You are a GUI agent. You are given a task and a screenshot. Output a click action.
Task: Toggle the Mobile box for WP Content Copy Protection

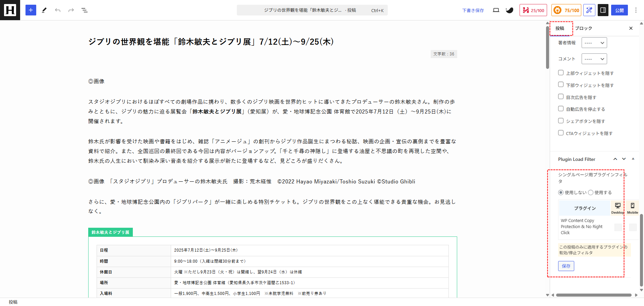coord(633,227)
